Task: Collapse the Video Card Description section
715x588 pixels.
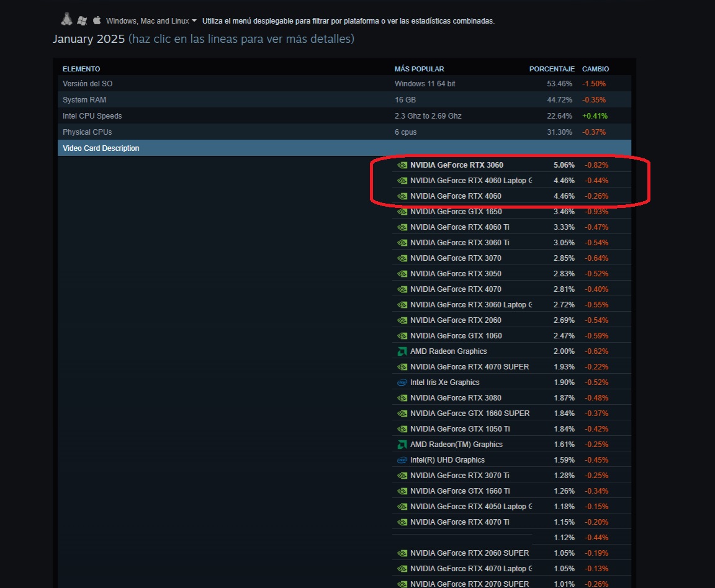Action: (x=101, y=148)
